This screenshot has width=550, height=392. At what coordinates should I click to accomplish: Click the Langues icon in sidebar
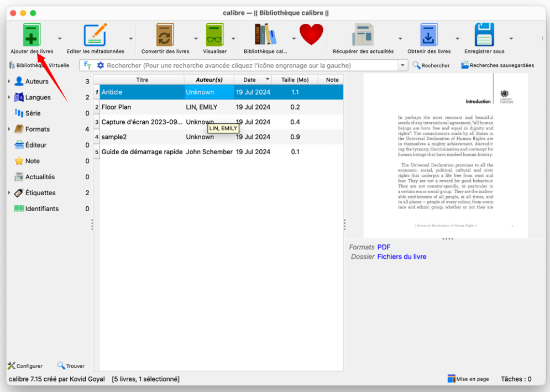[19, 97]
